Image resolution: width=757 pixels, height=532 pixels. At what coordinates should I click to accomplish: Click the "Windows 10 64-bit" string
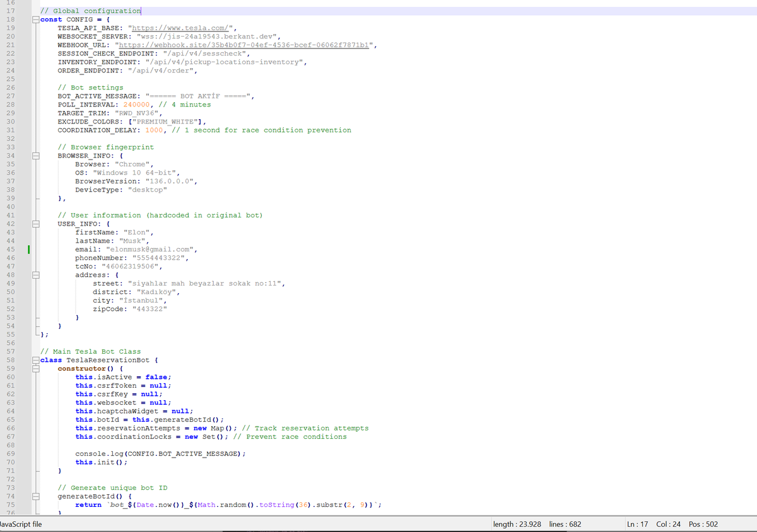point(136,173)
